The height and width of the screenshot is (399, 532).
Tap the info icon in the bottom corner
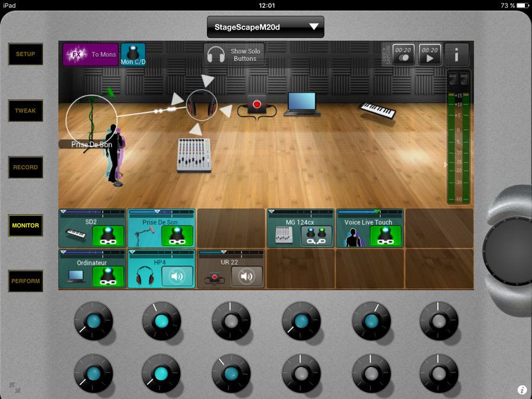tap(522, 390)
